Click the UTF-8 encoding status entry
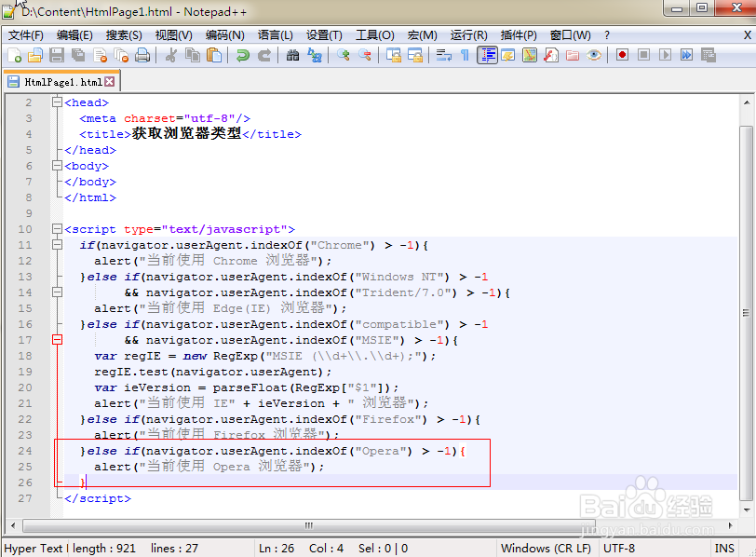The width and height of the screenshot is (756, 557). (x=619, y=549)
